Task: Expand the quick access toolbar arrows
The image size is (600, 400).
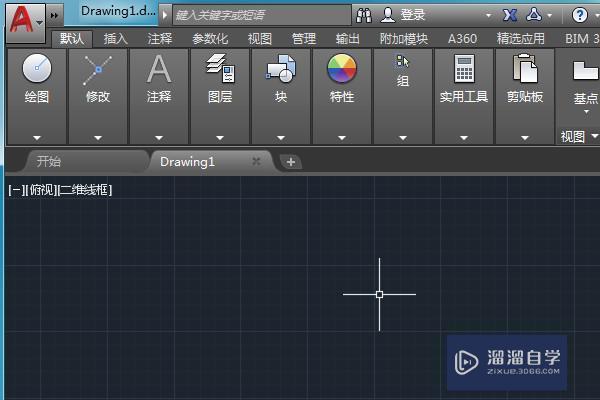Action: pos(55,15)
